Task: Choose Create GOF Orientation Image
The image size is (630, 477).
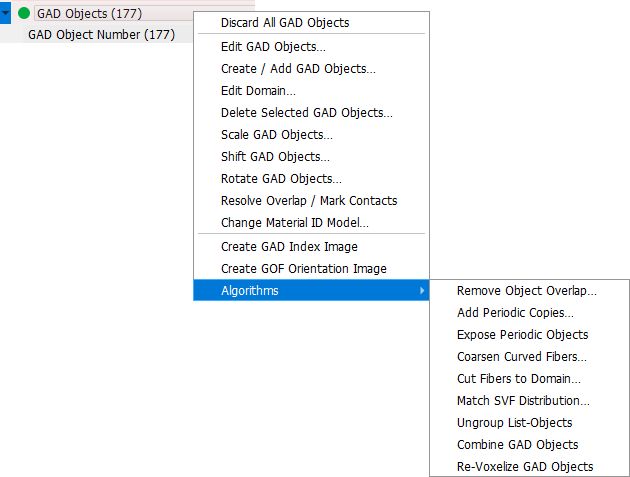Action: pos(303,269)
